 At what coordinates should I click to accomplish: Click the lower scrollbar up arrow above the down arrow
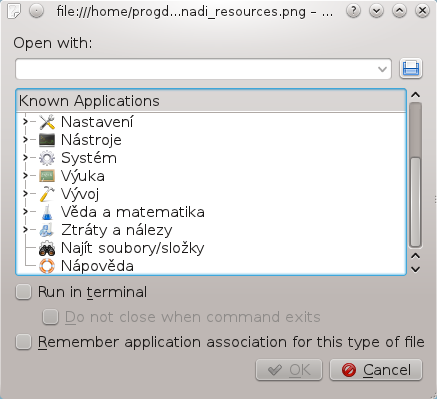click(x=415, y=256)
